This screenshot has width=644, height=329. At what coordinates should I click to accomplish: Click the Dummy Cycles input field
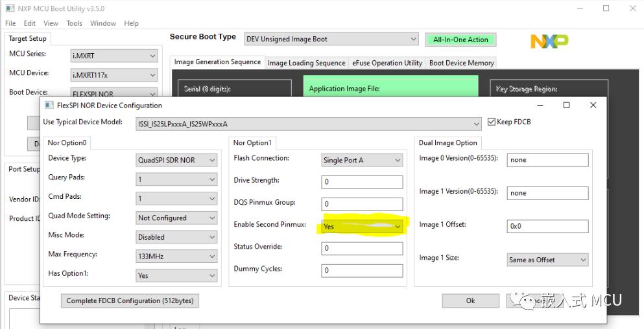click(x=362, y=270)
